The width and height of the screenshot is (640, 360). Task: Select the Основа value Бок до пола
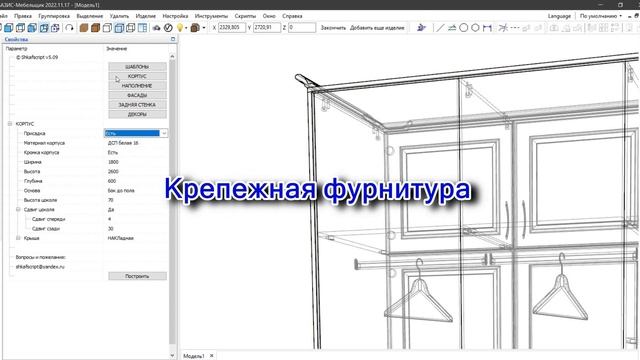[121, 191]
